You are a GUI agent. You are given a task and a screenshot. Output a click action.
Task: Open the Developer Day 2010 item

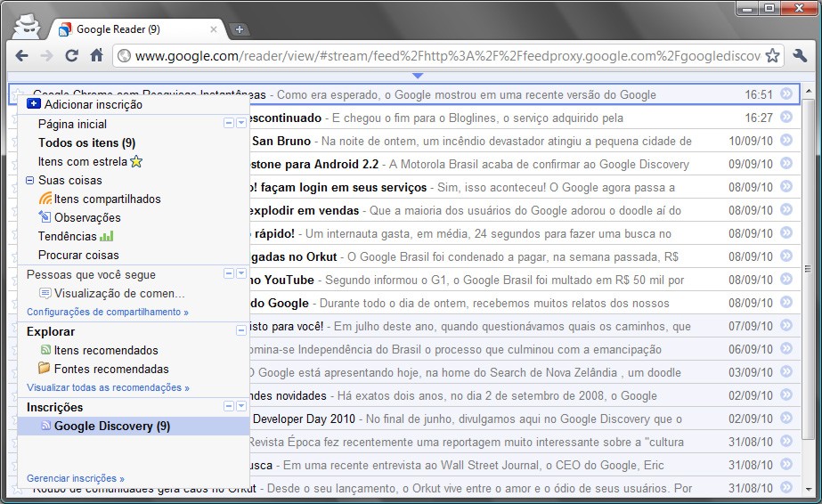(525, 419)
